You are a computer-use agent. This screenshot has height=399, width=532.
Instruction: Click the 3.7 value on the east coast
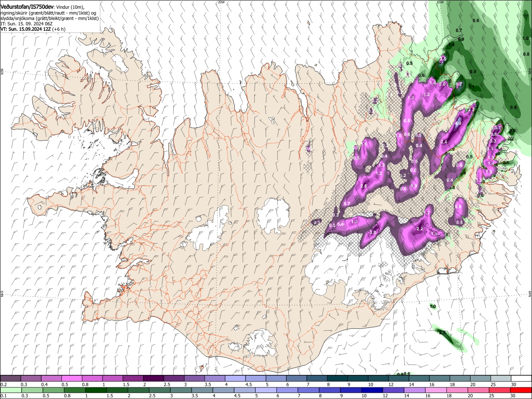click(x=498, y=127)
